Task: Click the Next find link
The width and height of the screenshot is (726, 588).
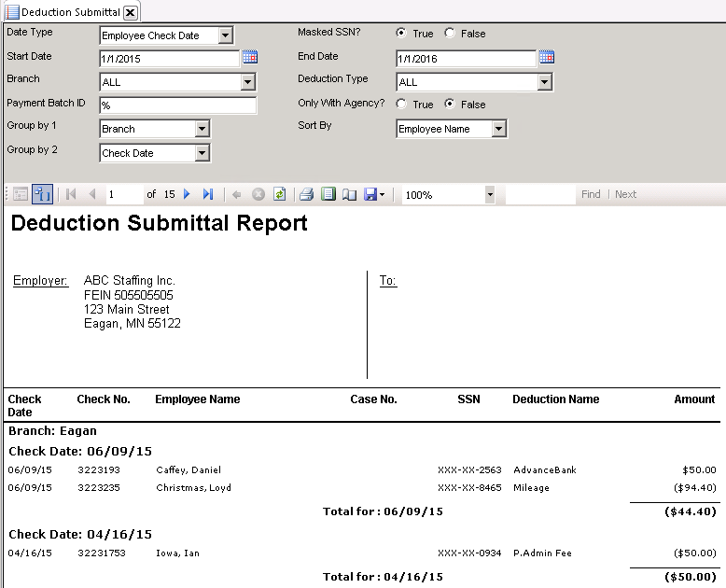Action: 625,194
